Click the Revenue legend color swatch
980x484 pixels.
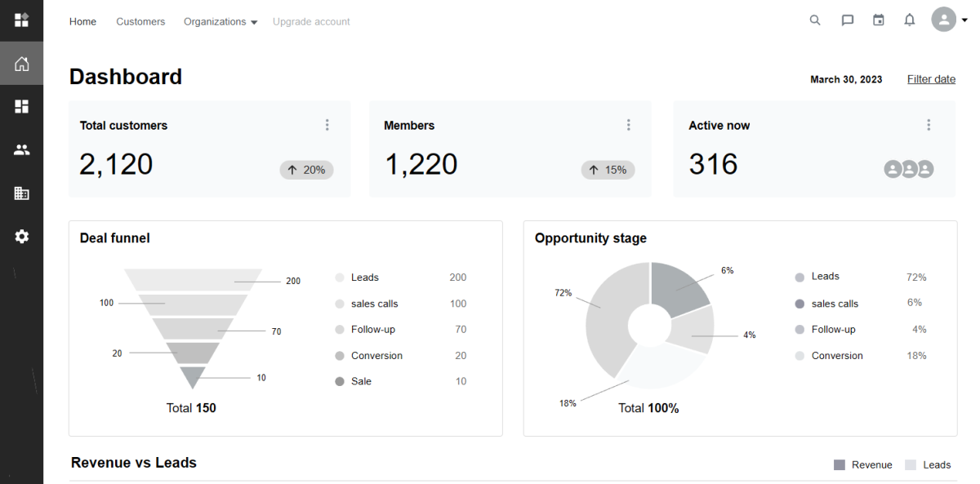coord(840,465)
